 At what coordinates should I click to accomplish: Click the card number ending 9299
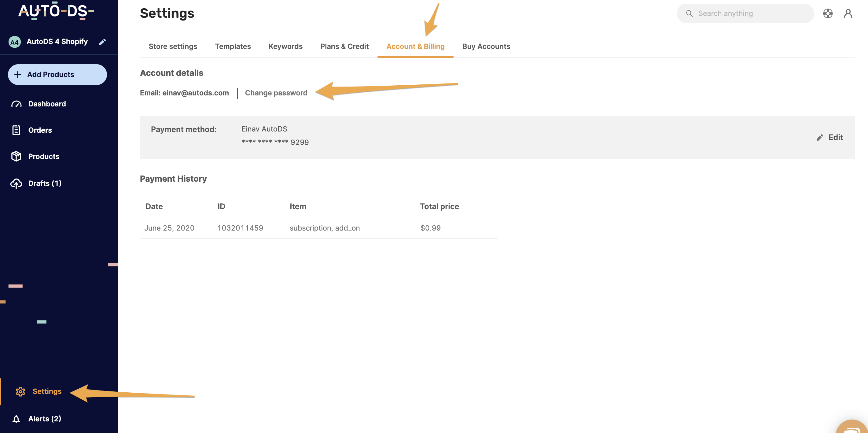coord(275,142)
